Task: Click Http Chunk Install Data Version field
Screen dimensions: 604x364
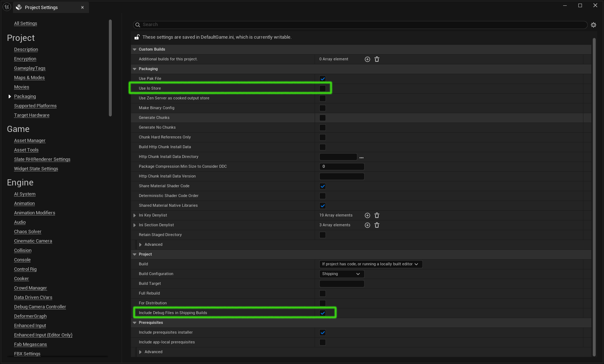Action: 342,176
